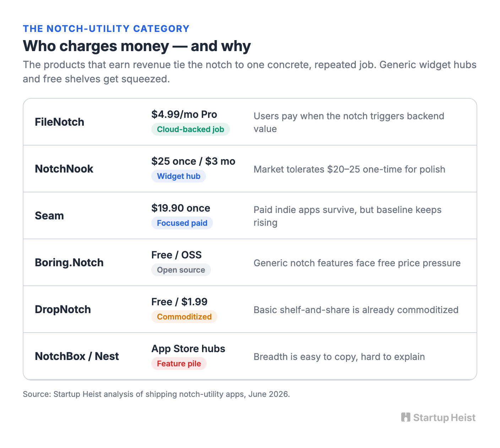
Task: Click the Who charges money headline
Action: tap(137, 46)
